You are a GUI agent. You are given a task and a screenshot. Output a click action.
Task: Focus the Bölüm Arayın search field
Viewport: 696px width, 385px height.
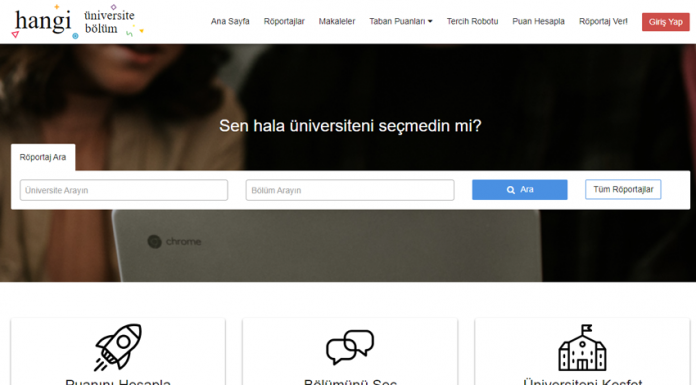click(350, 190)
